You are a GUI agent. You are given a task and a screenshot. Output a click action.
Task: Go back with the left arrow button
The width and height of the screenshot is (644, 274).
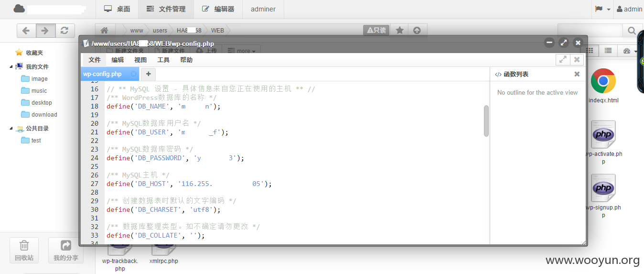pos(26,31)
